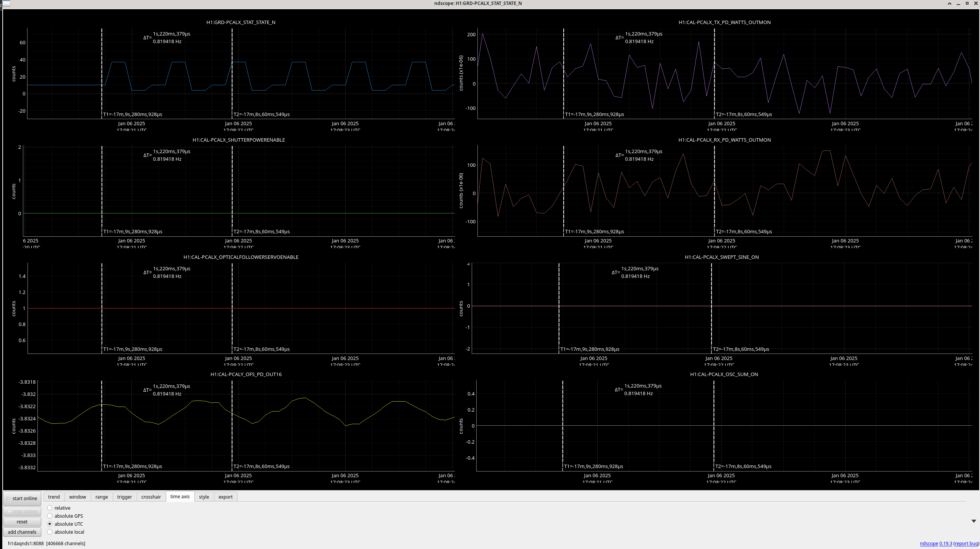Click the report bug link
The height and width of the screenshot is (549, 980).
tap(966, 543)
